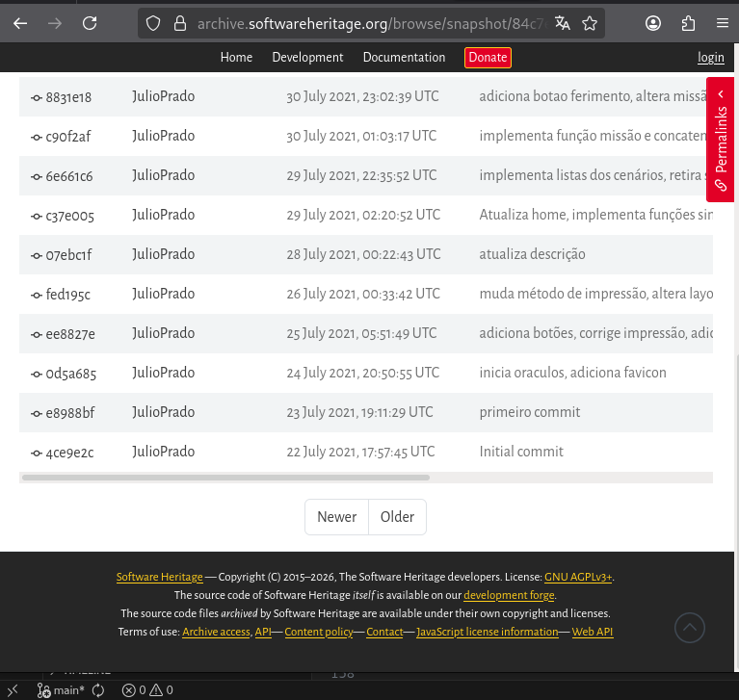Open the Content policy link

319,633
